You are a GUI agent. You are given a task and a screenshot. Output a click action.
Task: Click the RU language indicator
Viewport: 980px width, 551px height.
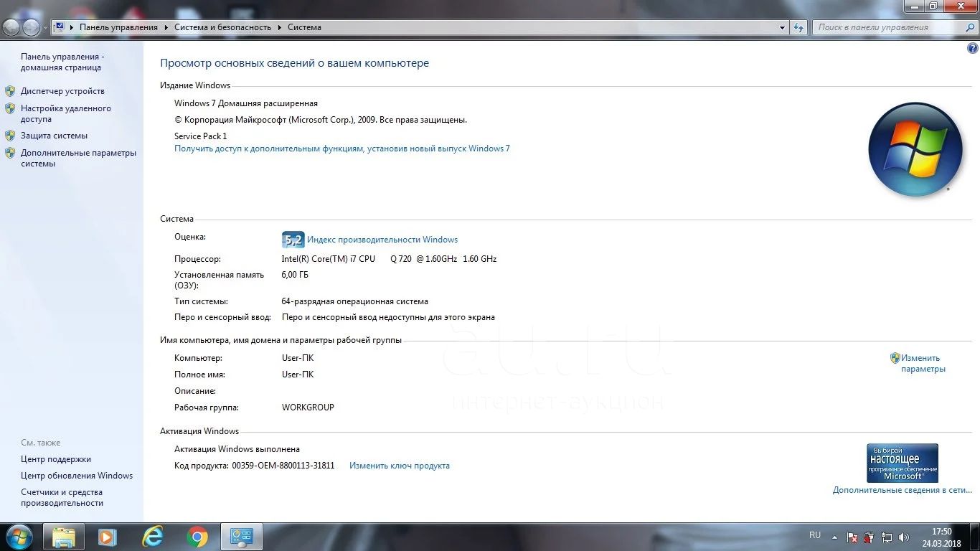pyautogui.click(x=815, y=535)
